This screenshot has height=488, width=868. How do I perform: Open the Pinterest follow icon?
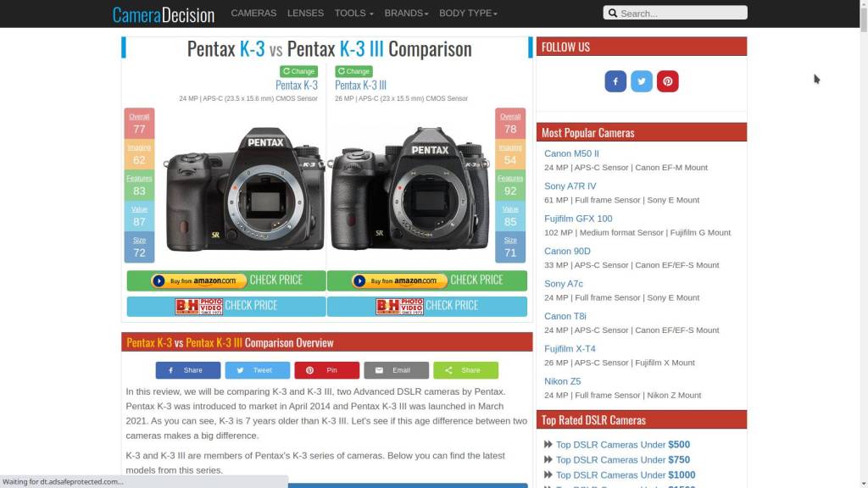tap(667, 81)
